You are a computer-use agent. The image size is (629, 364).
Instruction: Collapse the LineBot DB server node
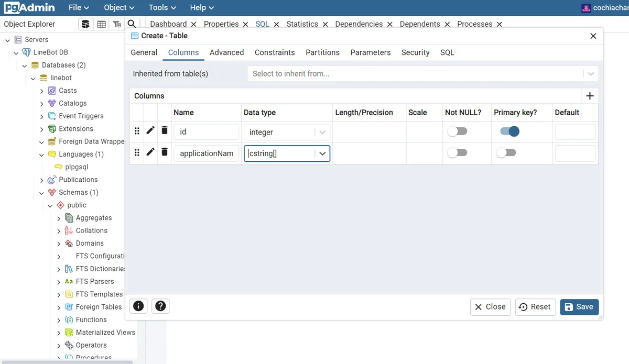[16, 52]
